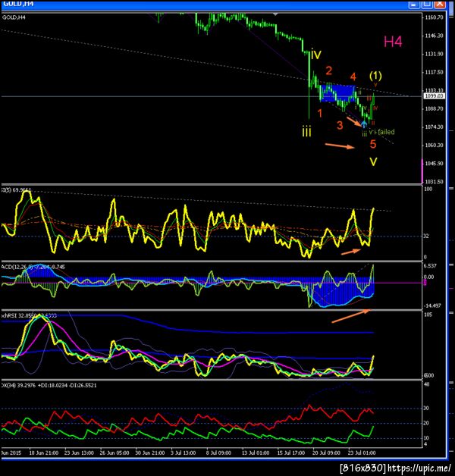Click the 23 Jul 01:00 time label
The height and width of the screenshot is (476, 455).
coord(362,453)
